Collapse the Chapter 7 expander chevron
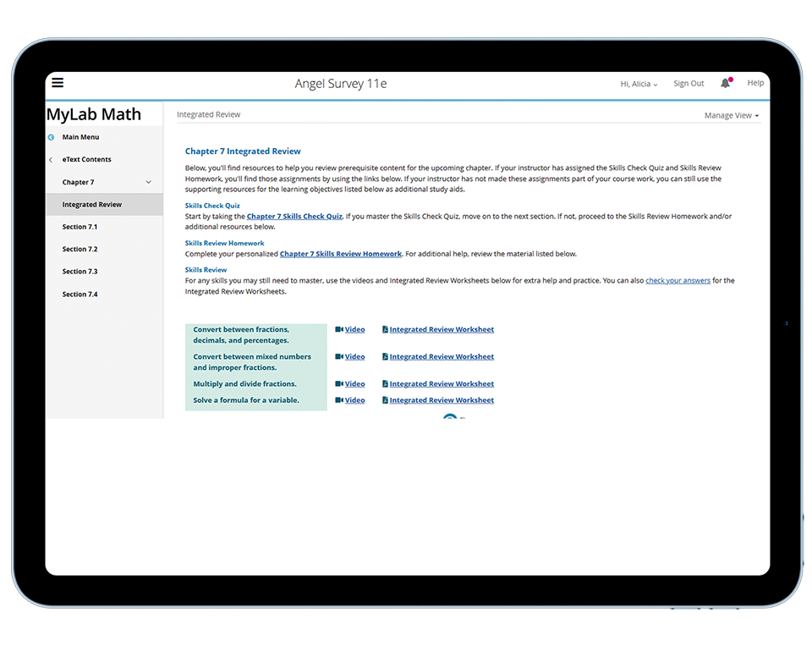This screenshot has width=812, height=650. [149, 182]
